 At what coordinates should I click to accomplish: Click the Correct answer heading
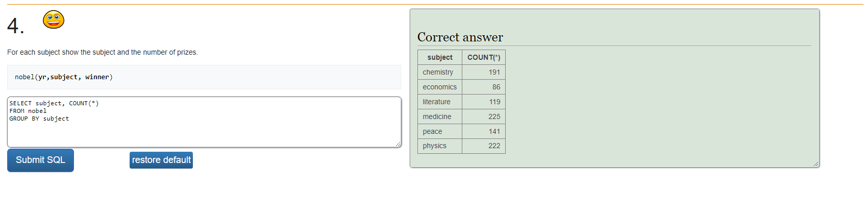click(x=460, y=37)
